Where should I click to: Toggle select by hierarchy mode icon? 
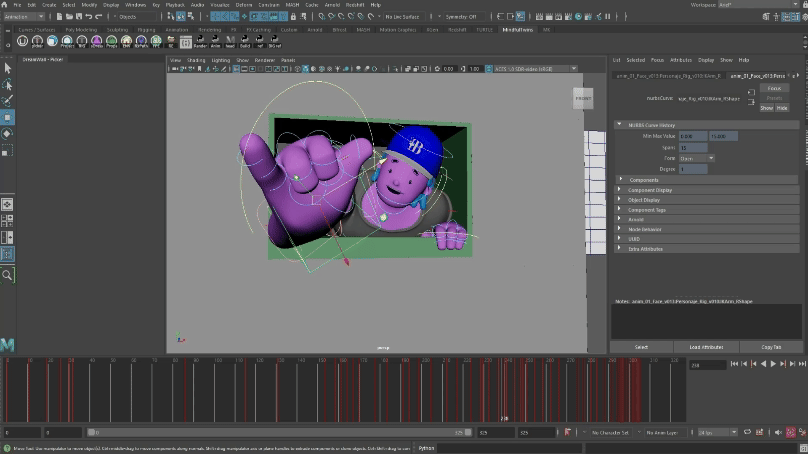[171, 16]
